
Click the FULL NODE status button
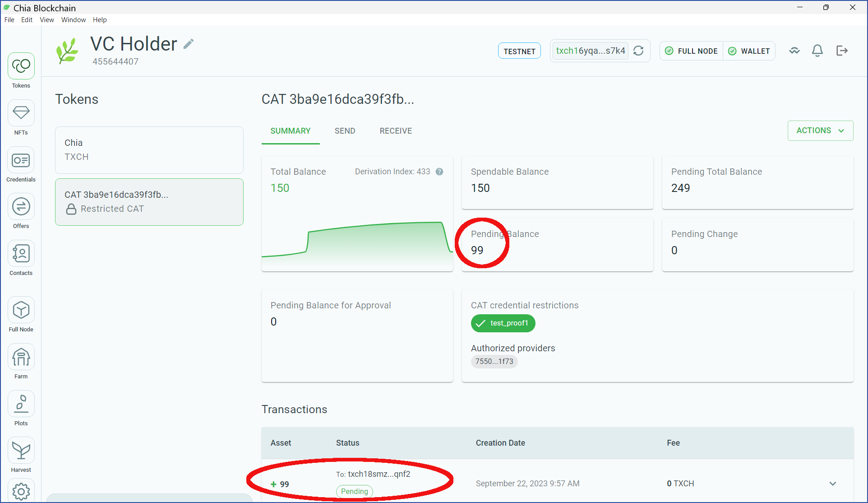tap(692, 51)
